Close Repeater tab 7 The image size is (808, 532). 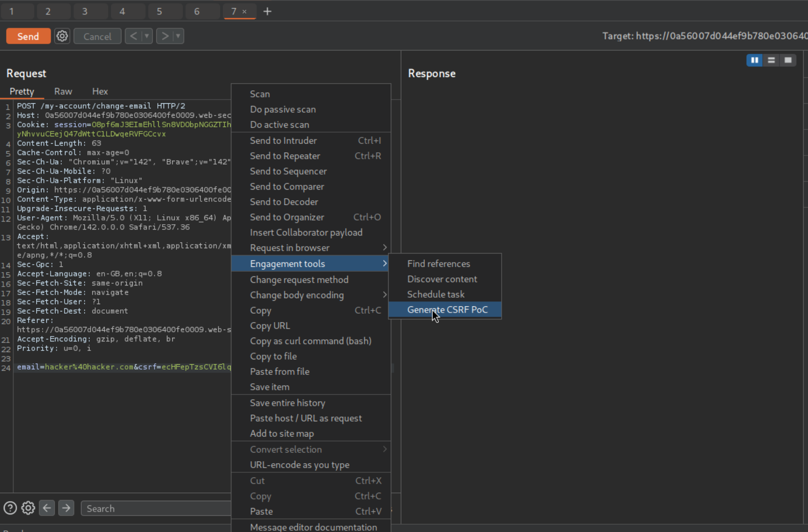tap(245, 12)
